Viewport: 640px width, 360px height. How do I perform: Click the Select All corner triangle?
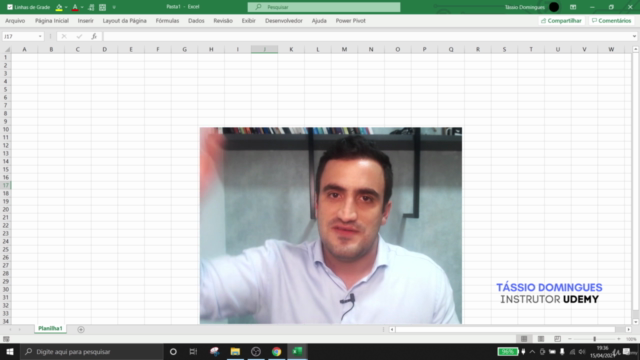coord(6,49)
